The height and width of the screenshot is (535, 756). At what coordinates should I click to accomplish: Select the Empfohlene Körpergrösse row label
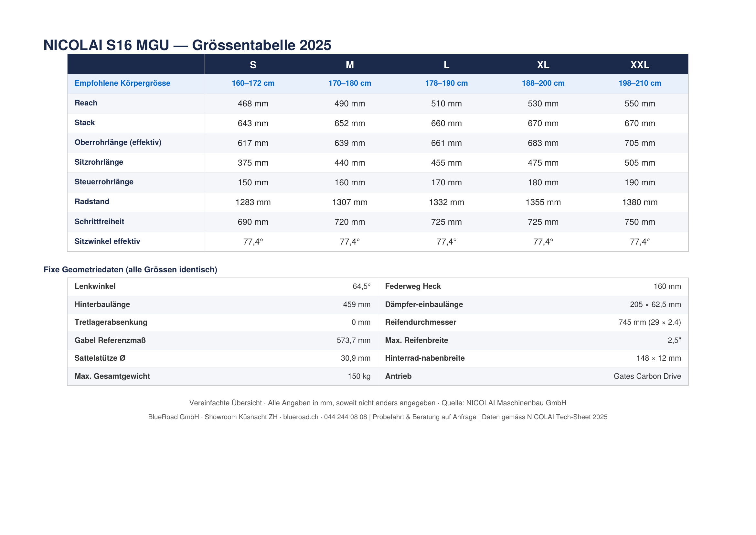pos(122,83)
